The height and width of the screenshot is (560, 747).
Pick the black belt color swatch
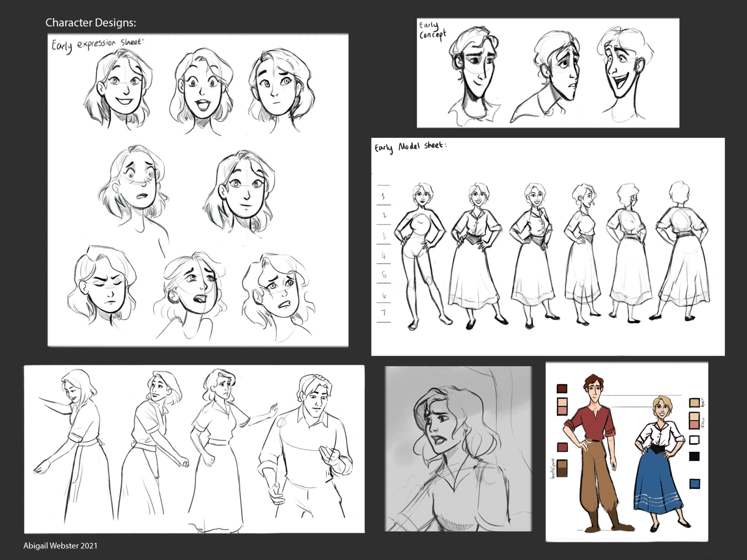tap(694, 456)
